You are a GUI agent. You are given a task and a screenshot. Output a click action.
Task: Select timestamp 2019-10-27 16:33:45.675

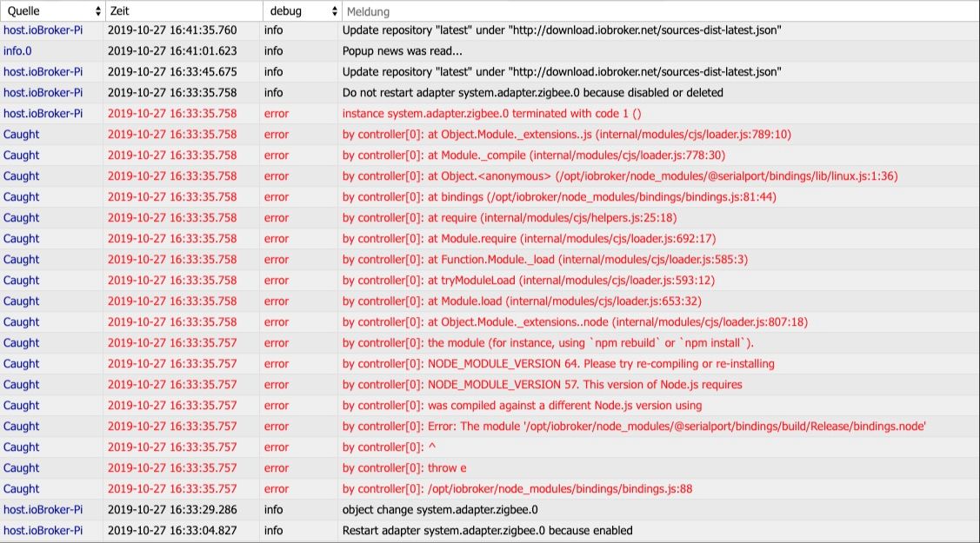point(172,72)
